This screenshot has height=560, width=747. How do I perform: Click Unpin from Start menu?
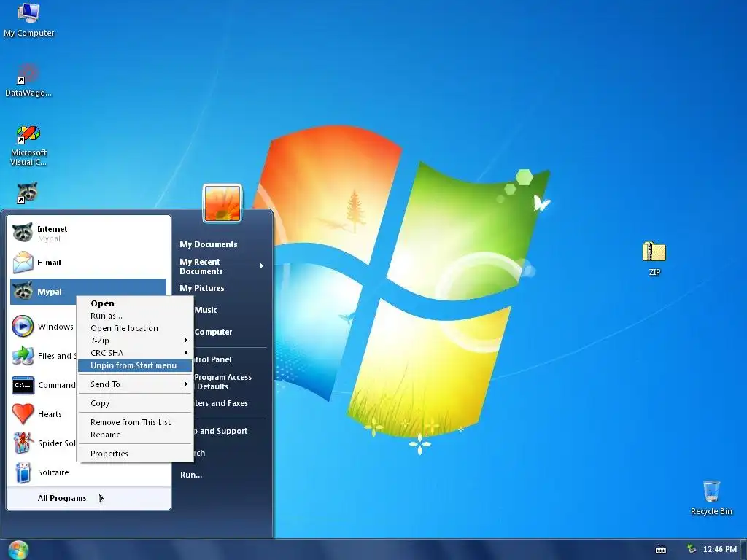pos(135,365)
